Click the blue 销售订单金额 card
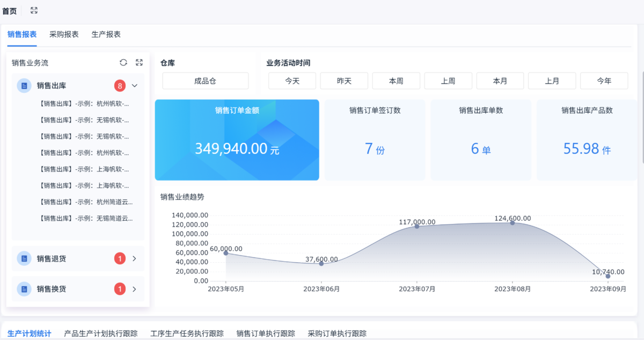This screenshot has width=644, height=340. click(237, 140)
